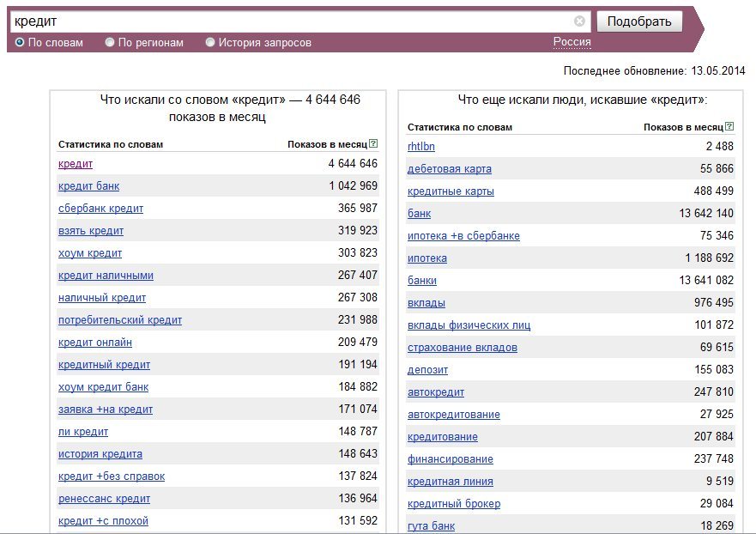Follow the 'автокредит' related query link

coord(436,392)
